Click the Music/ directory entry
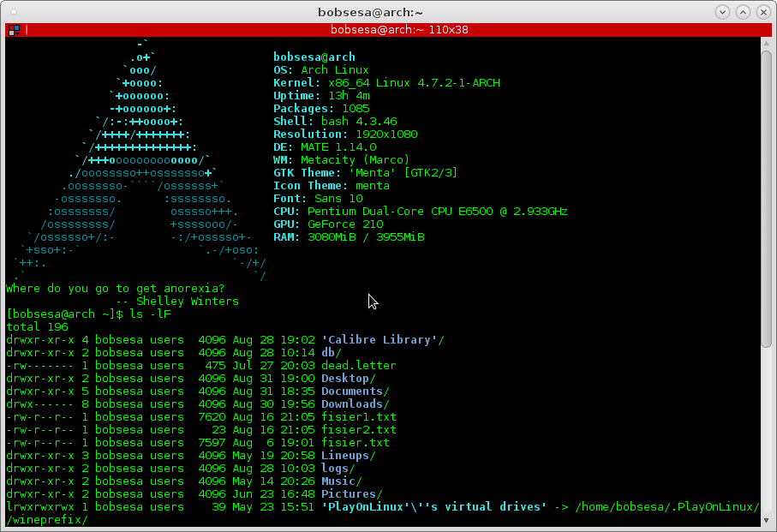The width and height of the screenshot is (777, 532). 341,481
